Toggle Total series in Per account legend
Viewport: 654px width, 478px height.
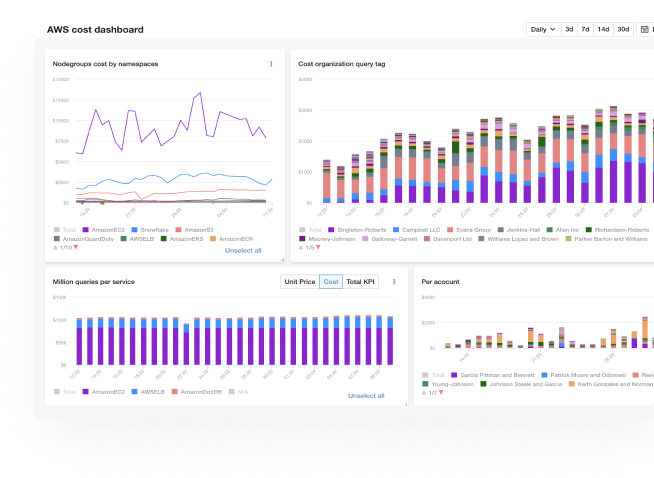coord(433,375)
